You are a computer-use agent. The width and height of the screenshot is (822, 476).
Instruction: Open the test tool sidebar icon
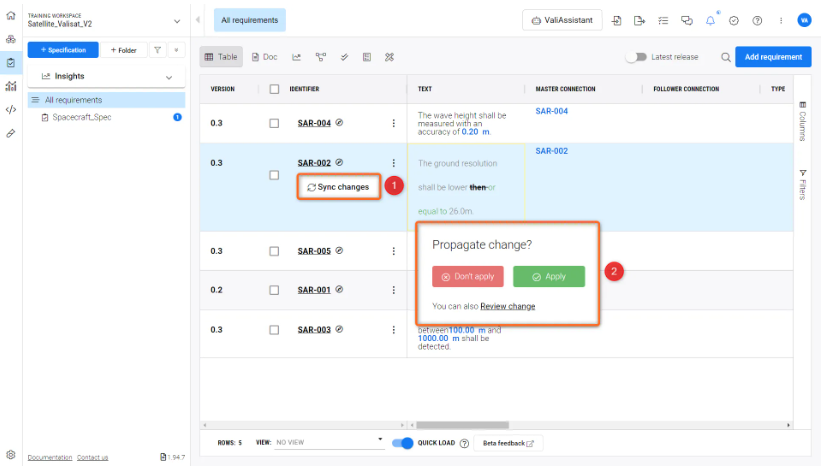point(10,133)
